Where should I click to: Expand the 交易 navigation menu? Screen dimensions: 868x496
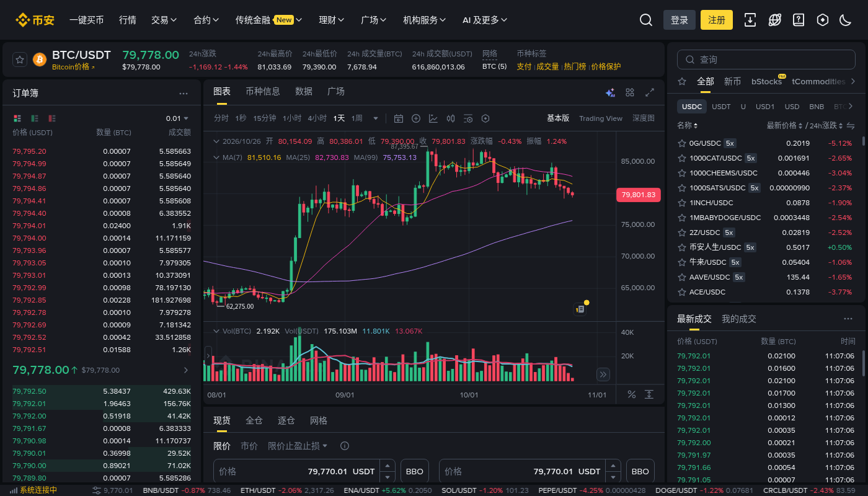pyautogui.click(x=164, y=20)
